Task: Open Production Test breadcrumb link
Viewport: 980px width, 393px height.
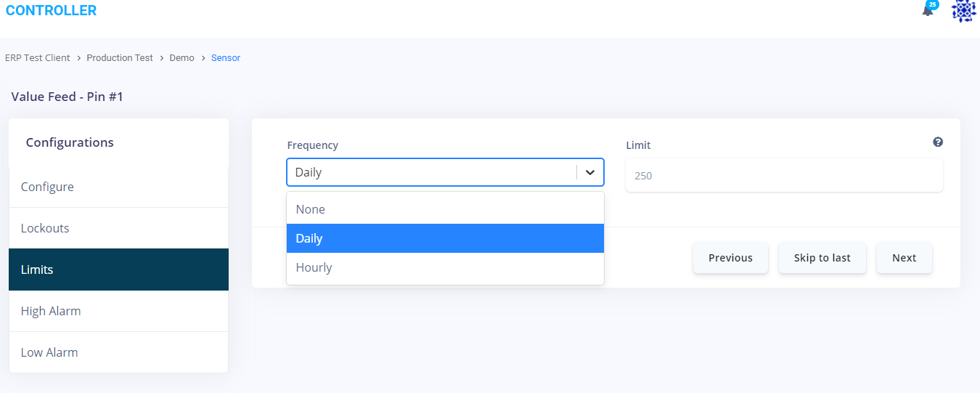Action: click(120, 58)
